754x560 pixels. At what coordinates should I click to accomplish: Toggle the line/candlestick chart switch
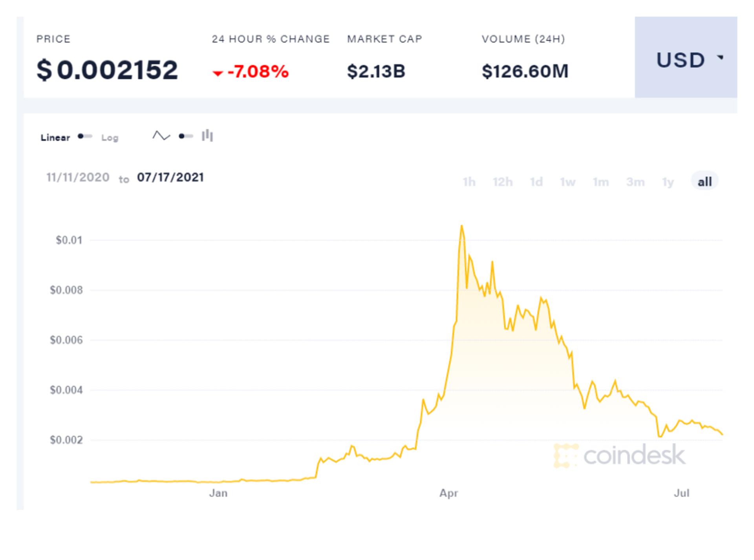tap(186, 136)
